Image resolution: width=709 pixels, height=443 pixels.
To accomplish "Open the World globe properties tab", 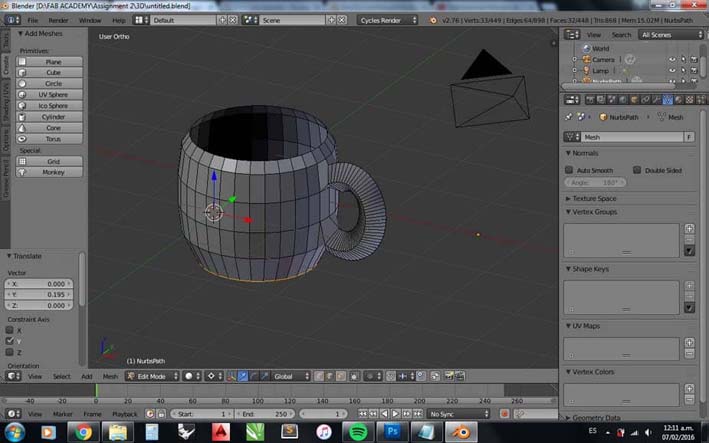I will tap(623, 99).
